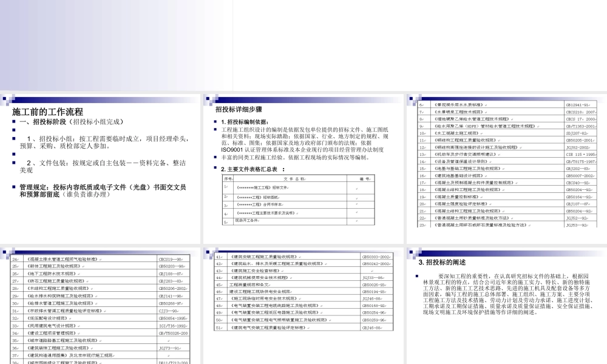Click the row 《混凝土质量控制标准》

[507, 197]
